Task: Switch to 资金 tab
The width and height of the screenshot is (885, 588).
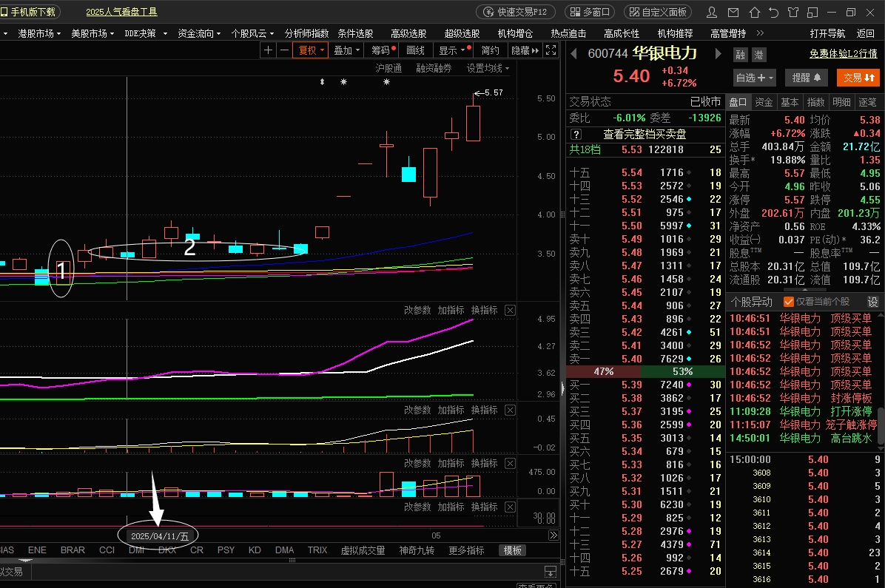Action: [x=764, y=102]
